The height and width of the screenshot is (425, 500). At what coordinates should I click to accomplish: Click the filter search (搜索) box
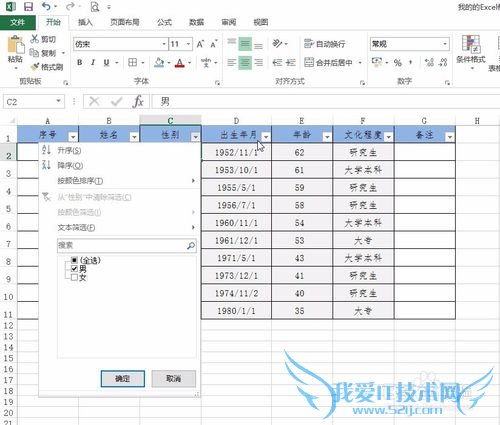point(127,246)
